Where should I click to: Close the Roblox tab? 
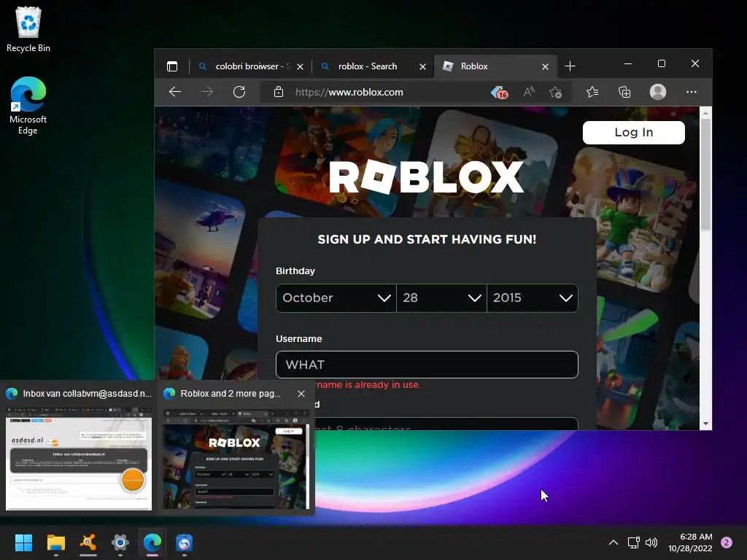click(546, 66)
